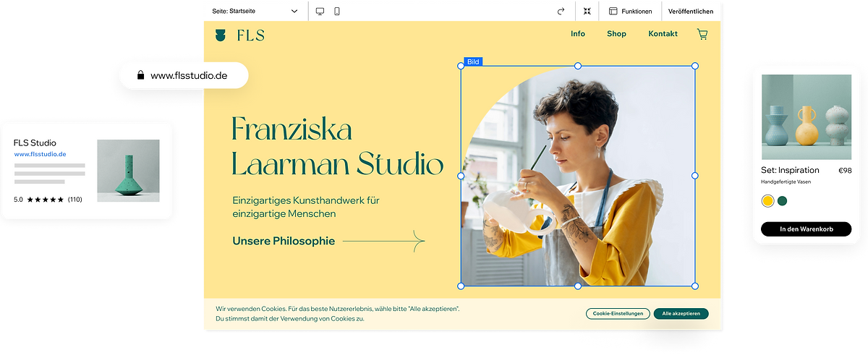Open the Seite: Startseite page dropdown
This screenshot has height=358, width=868.
tap(255, 11)
